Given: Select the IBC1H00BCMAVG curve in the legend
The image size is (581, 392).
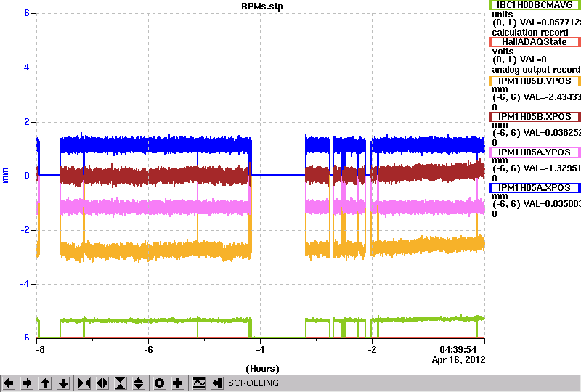Looking at the screenshot, I should (535, 5).
